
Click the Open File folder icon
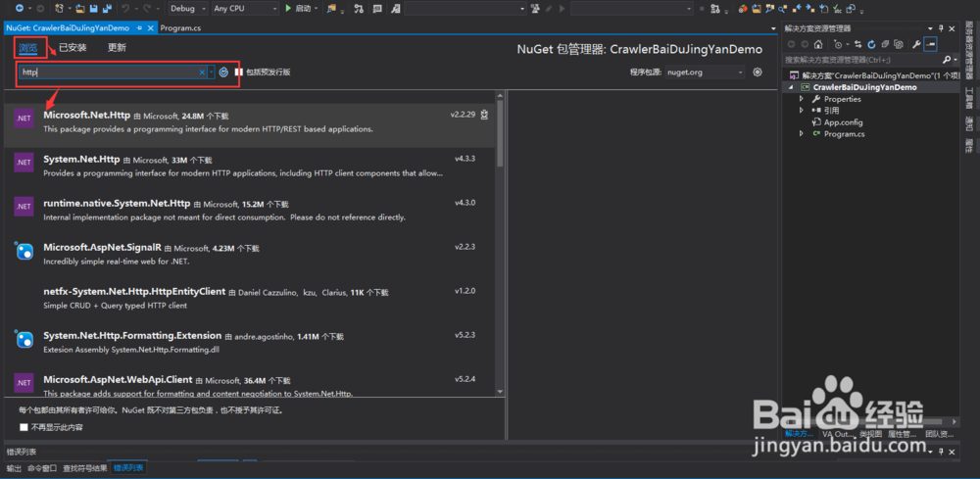[80, 8]
